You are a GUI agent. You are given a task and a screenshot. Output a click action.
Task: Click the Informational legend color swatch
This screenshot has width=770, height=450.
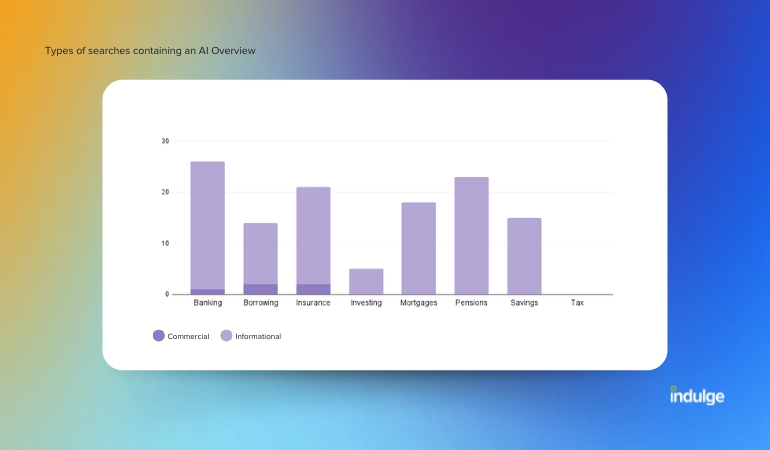click(x=226, y=336)
